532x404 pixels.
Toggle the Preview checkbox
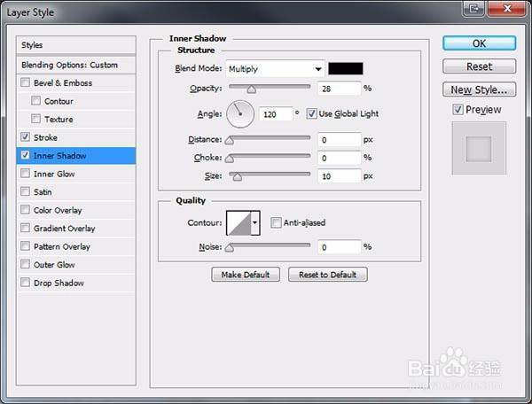(x=458, y=110)
